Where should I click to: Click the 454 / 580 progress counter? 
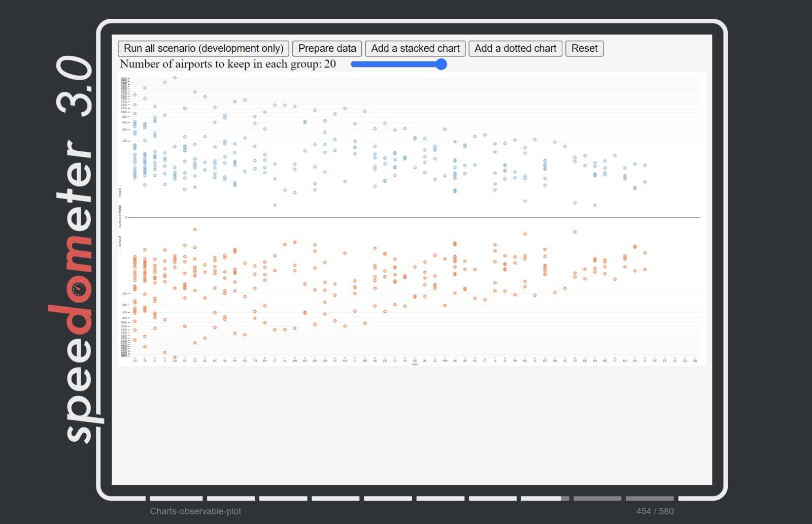655,511
